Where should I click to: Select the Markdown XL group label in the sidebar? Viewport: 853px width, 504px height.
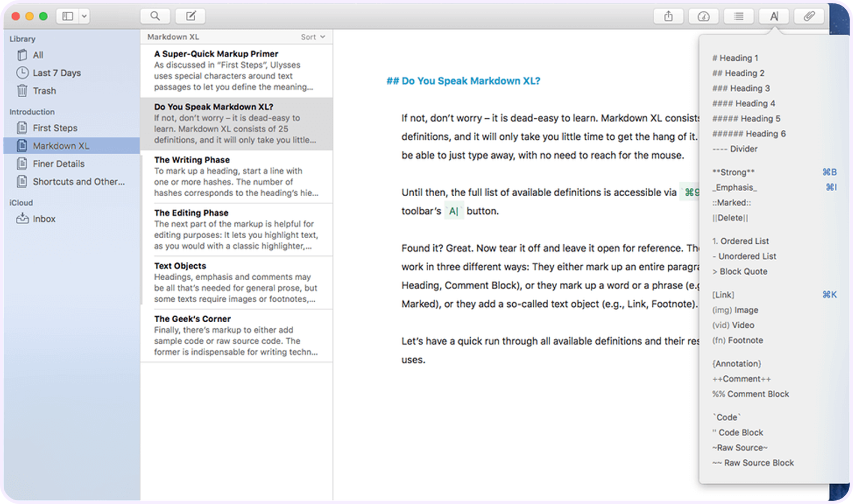[x=61, y=146]
